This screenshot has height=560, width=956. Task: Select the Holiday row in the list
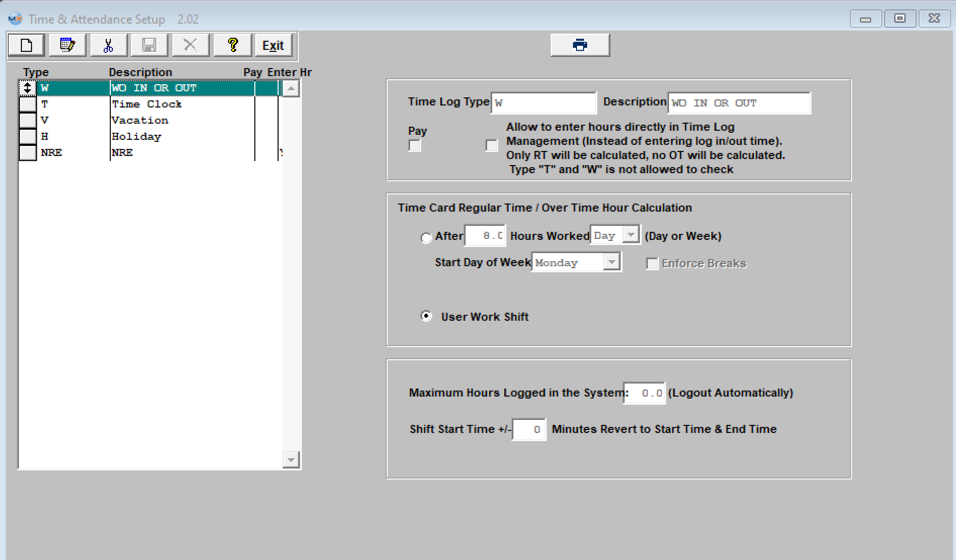click(136, 136)
